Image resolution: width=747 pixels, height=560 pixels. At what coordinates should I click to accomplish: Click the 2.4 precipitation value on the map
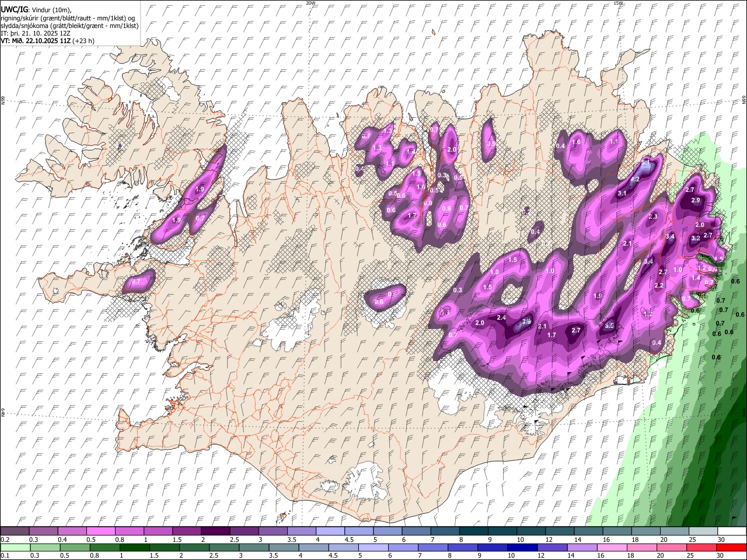(x=501, y=317)
